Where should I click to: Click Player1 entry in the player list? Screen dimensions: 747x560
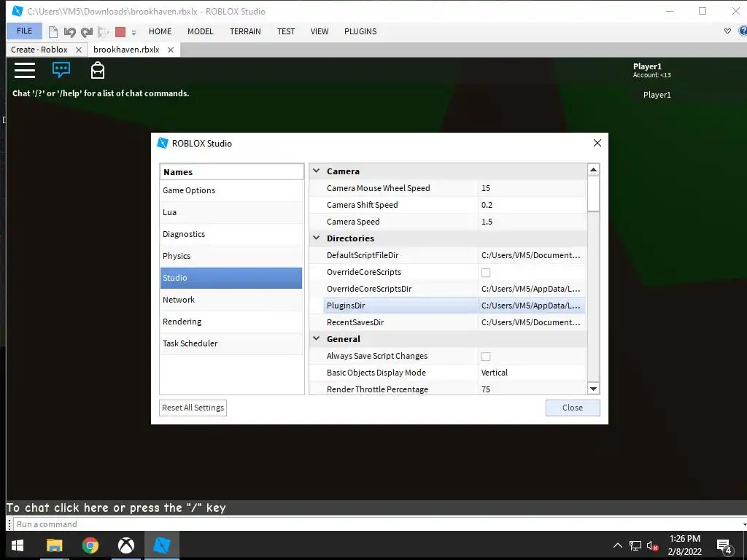657,95
